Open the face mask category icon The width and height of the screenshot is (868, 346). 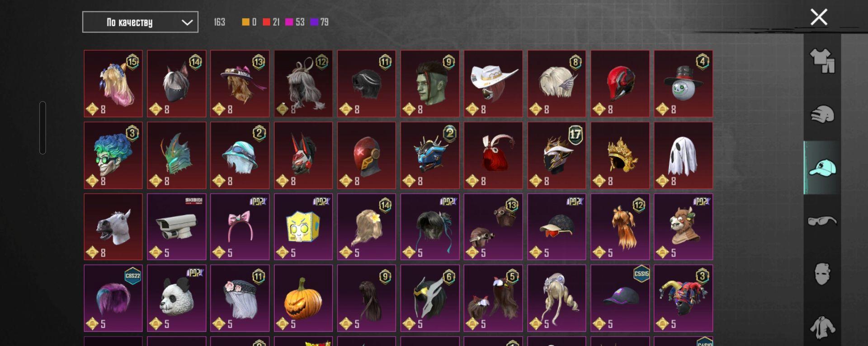[x=822, y=274]
